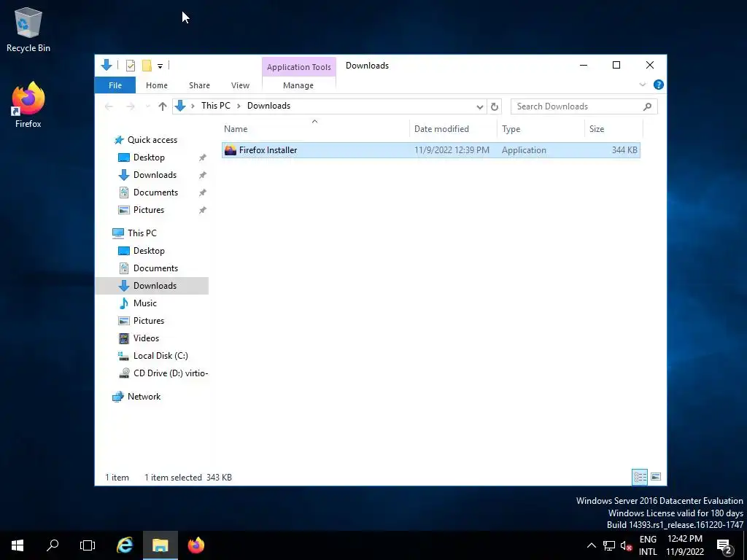Viewport: 747px width, 560px height.
Task: Click date 11/9/2022 12:39 PM cell
Action: click(x=452, y=150)
